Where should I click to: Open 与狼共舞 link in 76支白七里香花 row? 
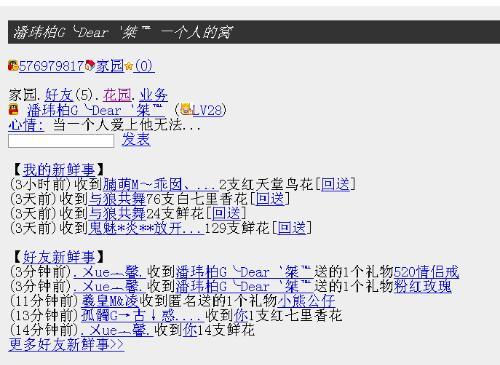[x=117, y=199]
